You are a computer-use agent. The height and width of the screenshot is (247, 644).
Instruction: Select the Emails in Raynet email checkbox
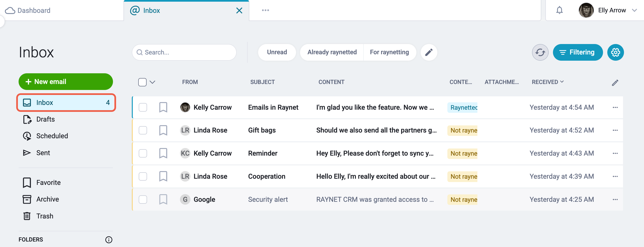(143, 108)
